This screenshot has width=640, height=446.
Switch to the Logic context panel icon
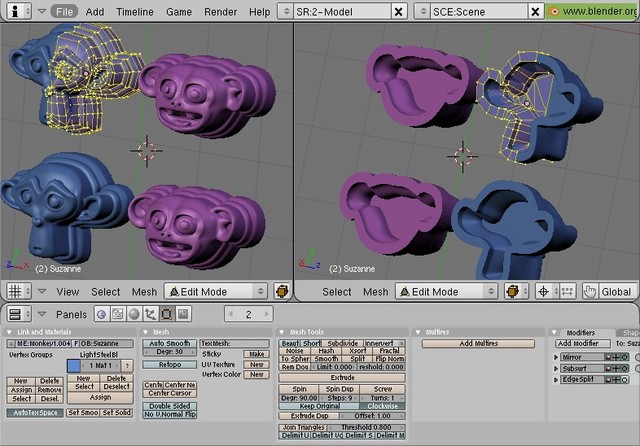(x=102, y=314)
